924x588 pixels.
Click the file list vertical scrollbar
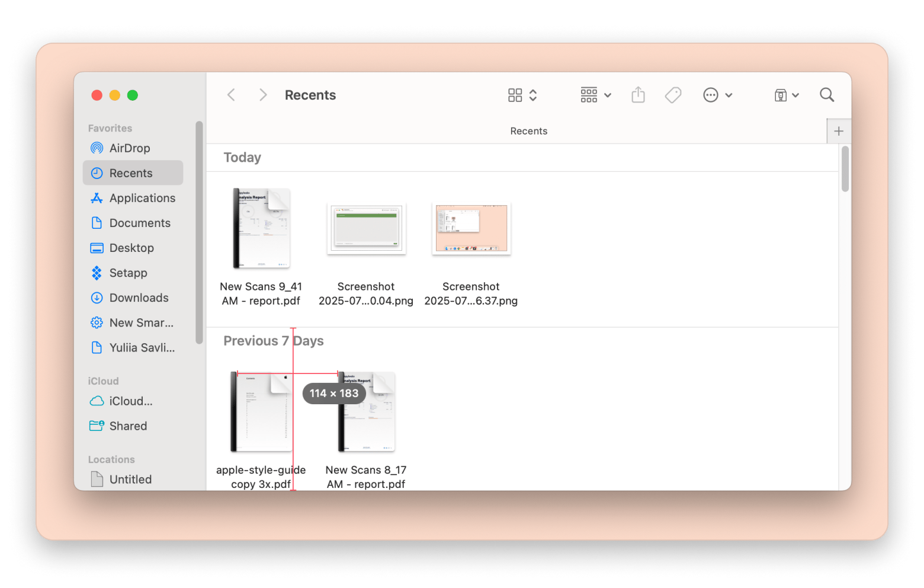tap(845, 169)
